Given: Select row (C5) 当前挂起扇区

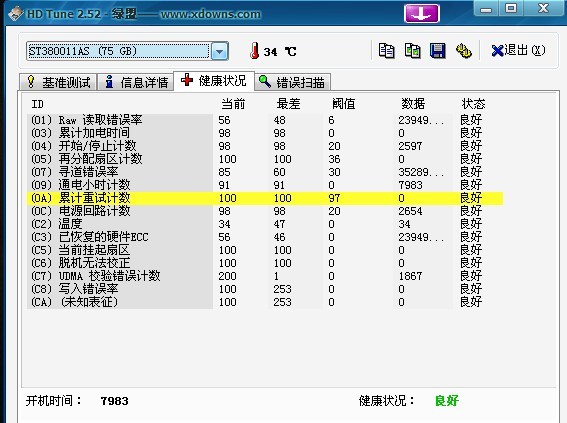Looking at the screenshot, I should (265, 250).
